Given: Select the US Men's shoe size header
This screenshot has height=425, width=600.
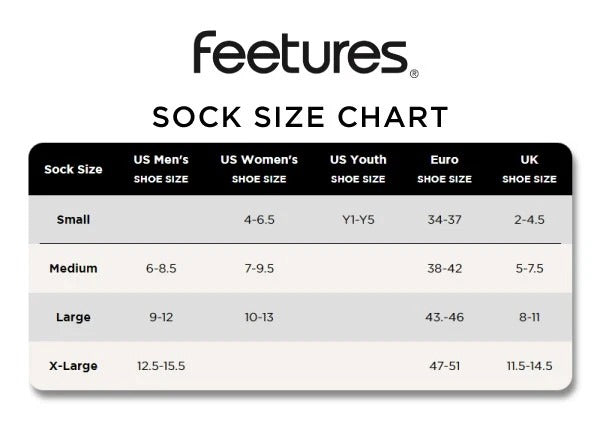Looking at the screenshot, I should click(161, 169).
